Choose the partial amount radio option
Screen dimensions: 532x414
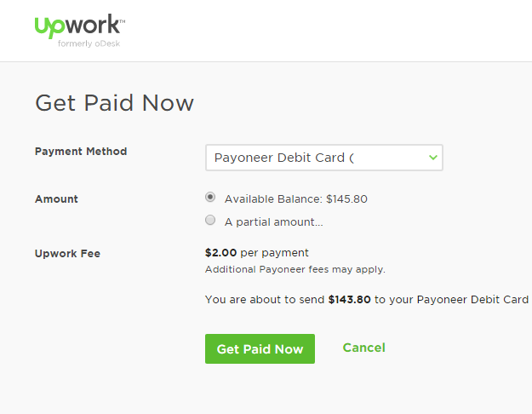click(x=210, y=220)
